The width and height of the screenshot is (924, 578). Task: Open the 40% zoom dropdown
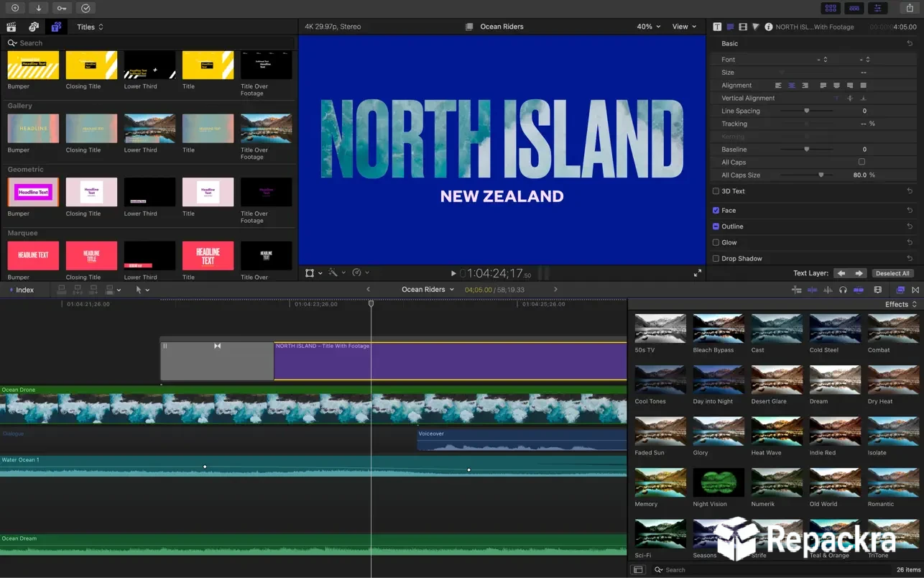click(648, 27)
